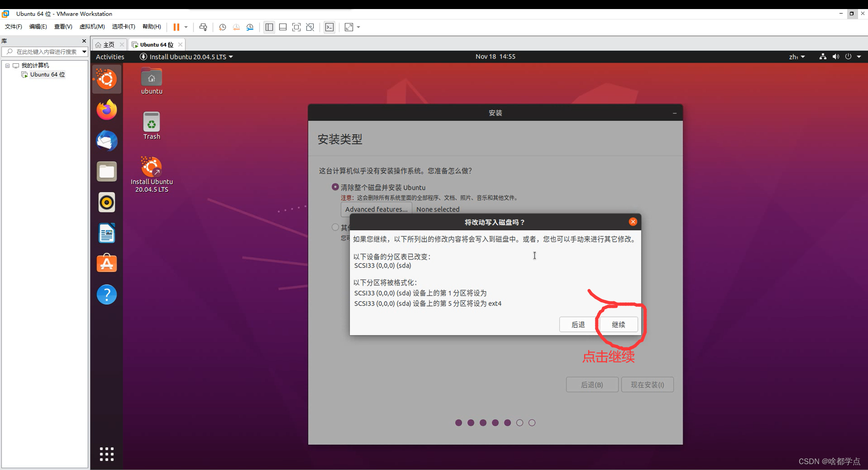Enter full screen mode
Viewport: 868px width, 470px height.
point(297,27)
